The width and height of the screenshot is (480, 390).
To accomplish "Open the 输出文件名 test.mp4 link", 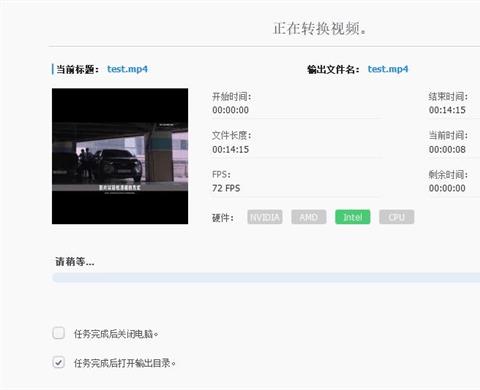I will [x=388, y=69].
